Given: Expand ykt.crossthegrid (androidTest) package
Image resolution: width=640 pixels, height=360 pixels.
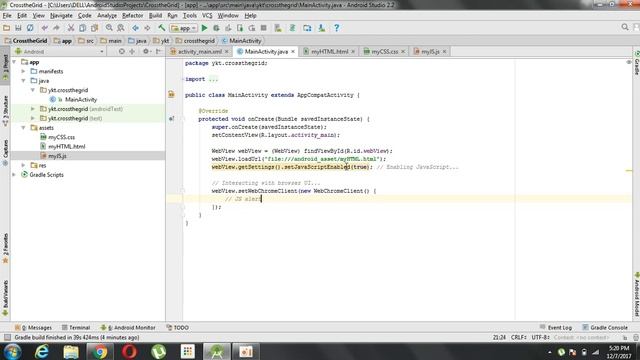Looking at the screenshot, I should pos(33,109).
